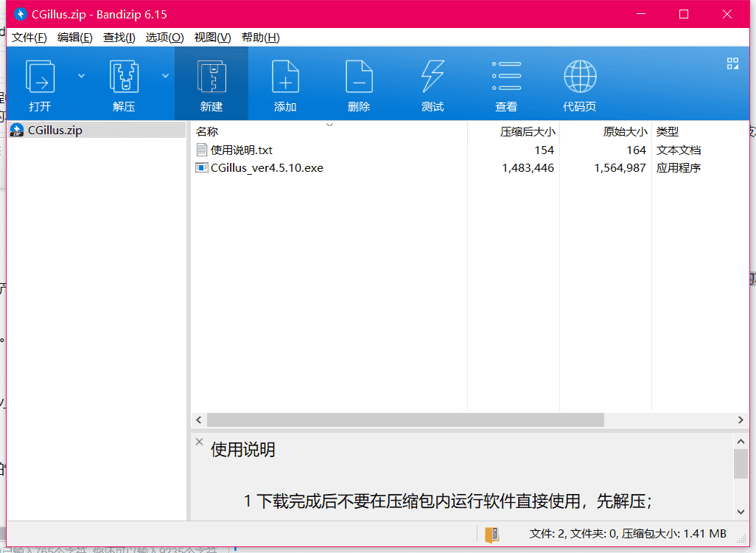Click the 使用说明.txt text file icon
Viewport: 756px width, 553px height.
pos(202,150)
